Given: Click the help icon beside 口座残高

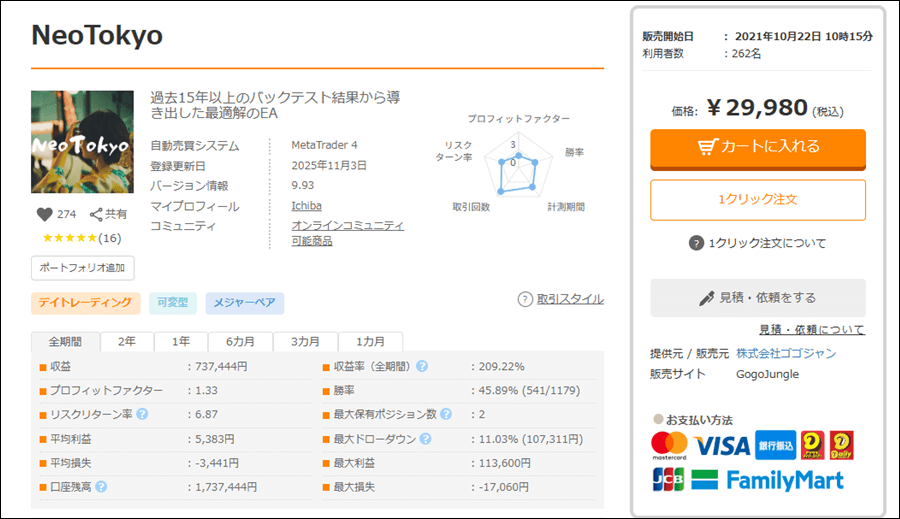Looking at the screenshot, I should [x=101, y=487].
